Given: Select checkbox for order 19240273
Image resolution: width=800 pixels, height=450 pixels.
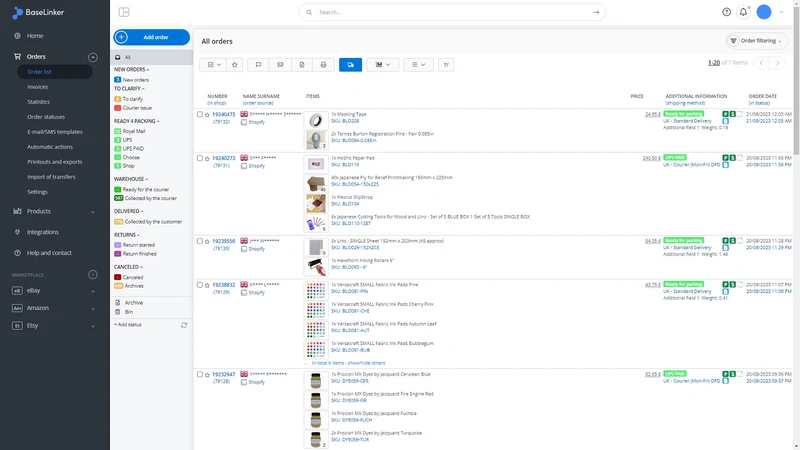Looking at the screenshot, I should 200,158.
